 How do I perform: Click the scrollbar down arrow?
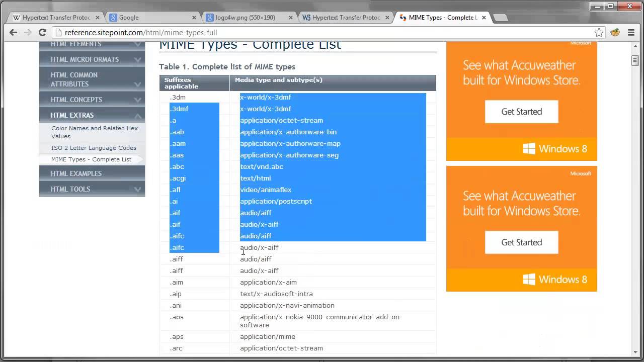click(x=635, y=352)
